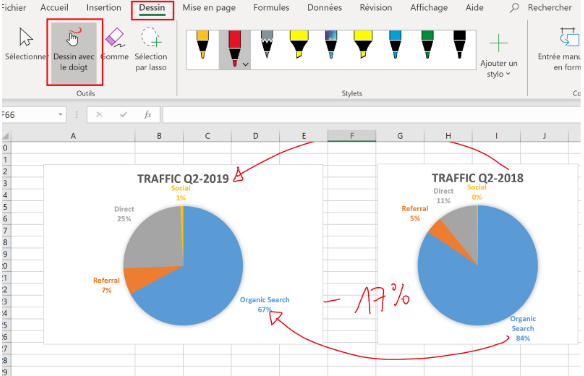This screenshot has width=584, height=376.
Task: Pick the galaxy-effect pen
Action: pyautogui.click(x=331, y=45)
